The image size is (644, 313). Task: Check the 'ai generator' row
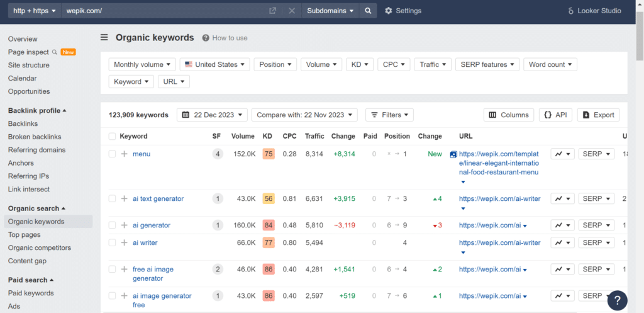(112, 225)
